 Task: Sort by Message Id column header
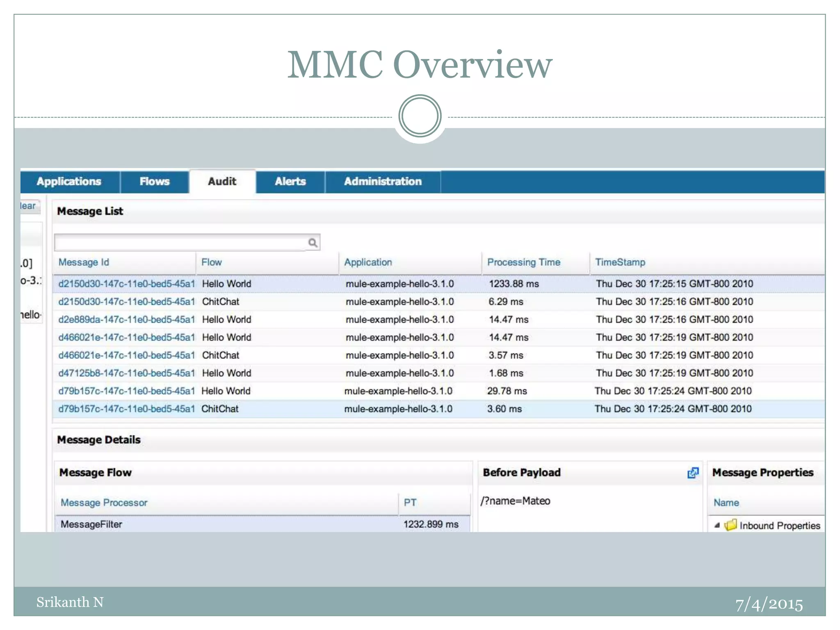coord(84,262)
